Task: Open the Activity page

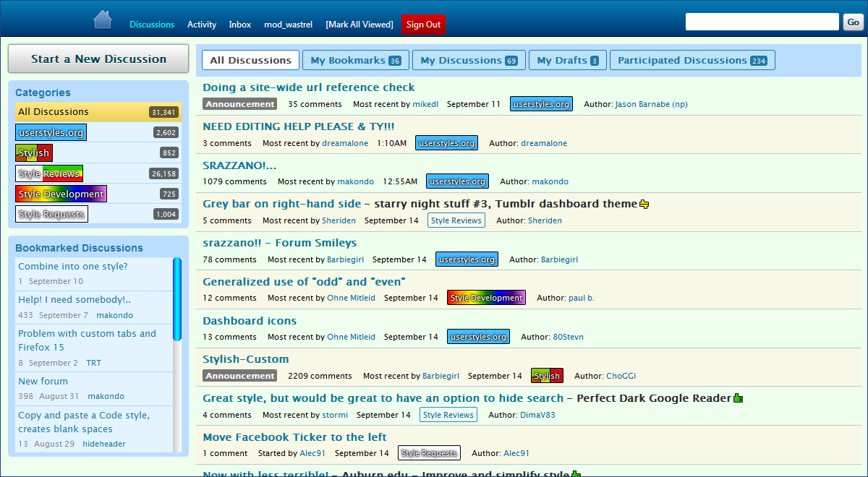Action: point(202,25)
